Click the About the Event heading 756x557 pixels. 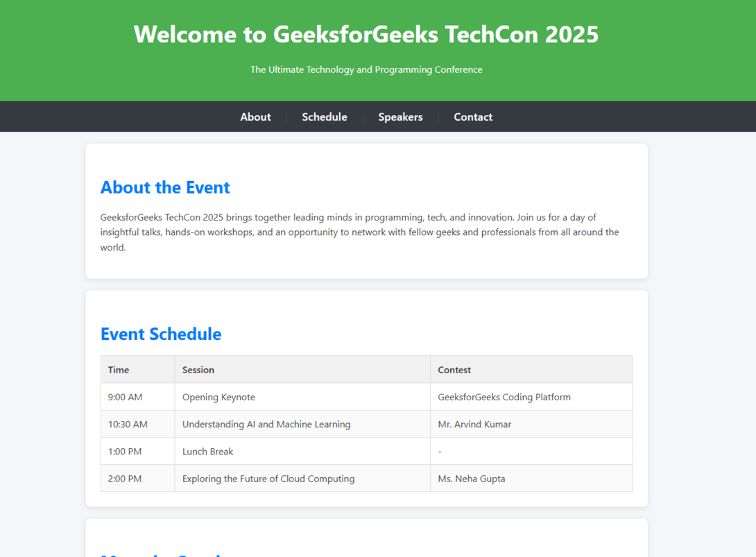165,187
